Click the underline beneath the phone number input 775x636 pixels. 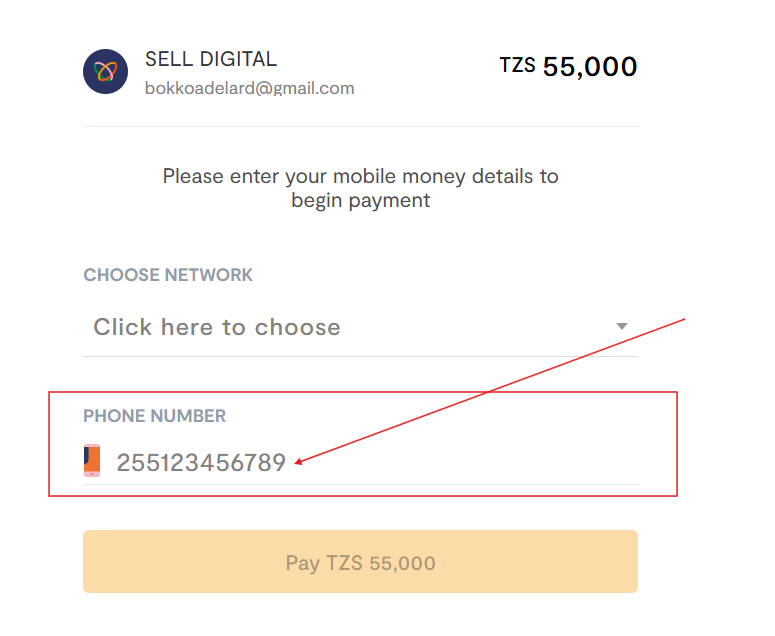[360, 484]
